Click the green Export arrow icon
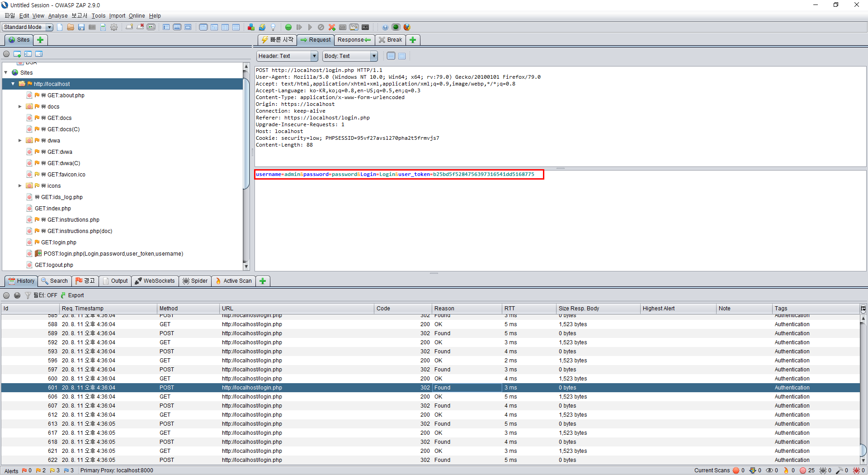Image resolution: width=868 pixels, height=475 pixels. coord(63,295)
